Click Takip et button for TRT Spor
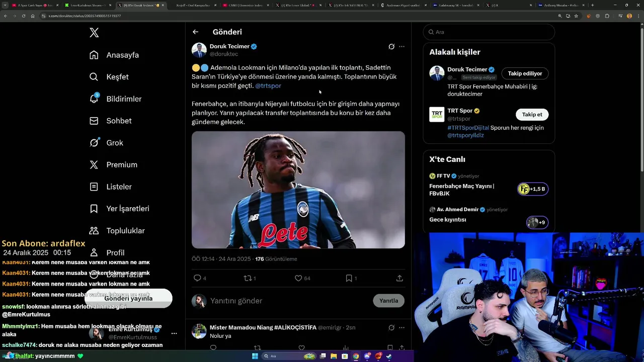This screenshot has height=362, width=644. [x=532, y=115]
